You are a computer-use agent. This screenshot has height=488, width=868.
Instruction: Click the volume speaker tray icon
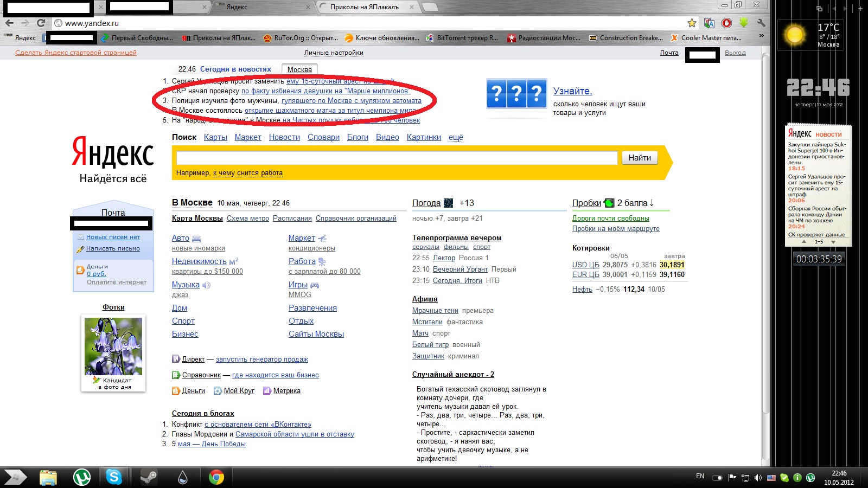[758, 478]
